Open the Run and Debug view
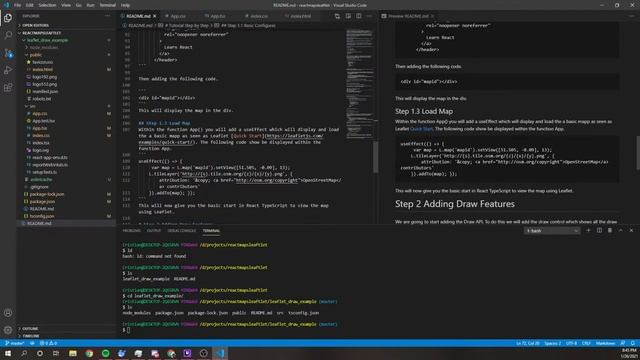The image size is (640, 360). point(8,70)
